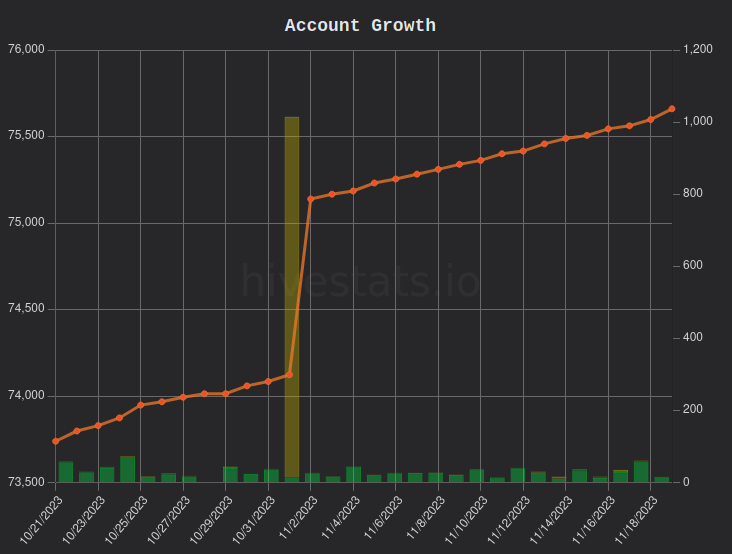
Task: Click the 76,000 left axis label
Action: [x=27, y=49]
